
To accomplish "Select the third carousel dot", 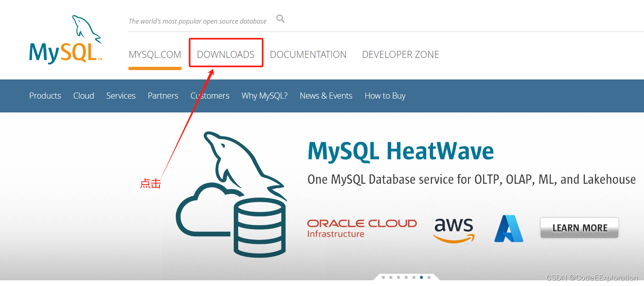I will point(398,277).
